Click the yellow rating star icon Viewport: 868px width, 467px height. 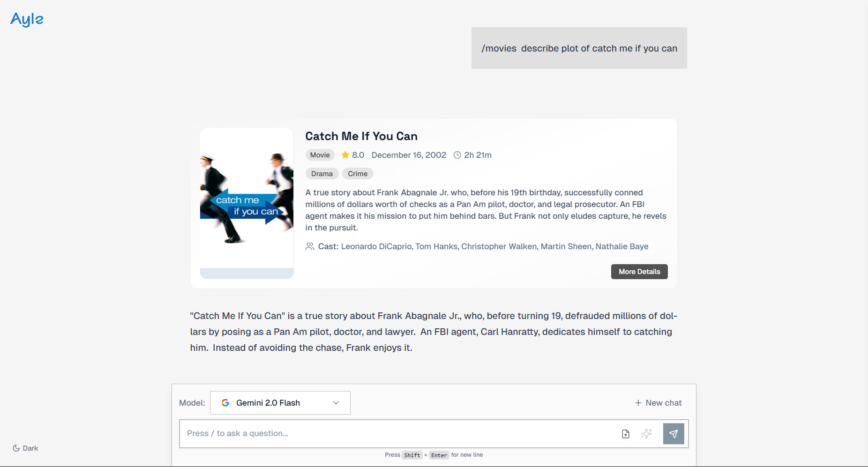pos(345,155)
